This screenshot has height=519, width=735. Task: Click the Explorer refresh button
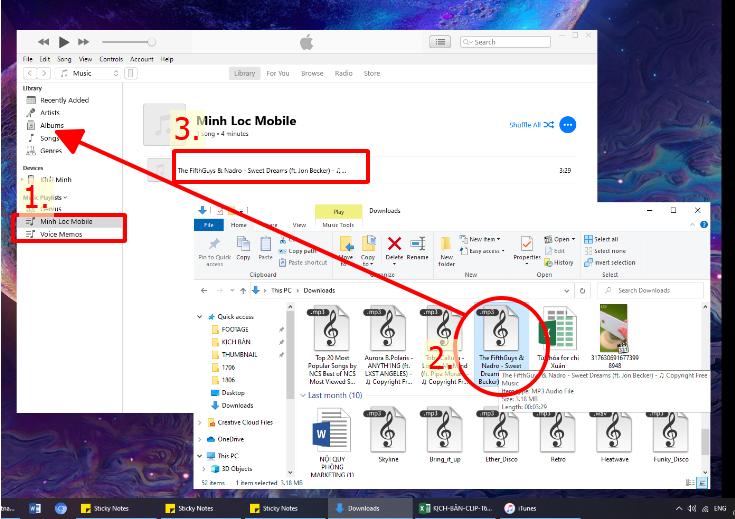click(582, 291)
